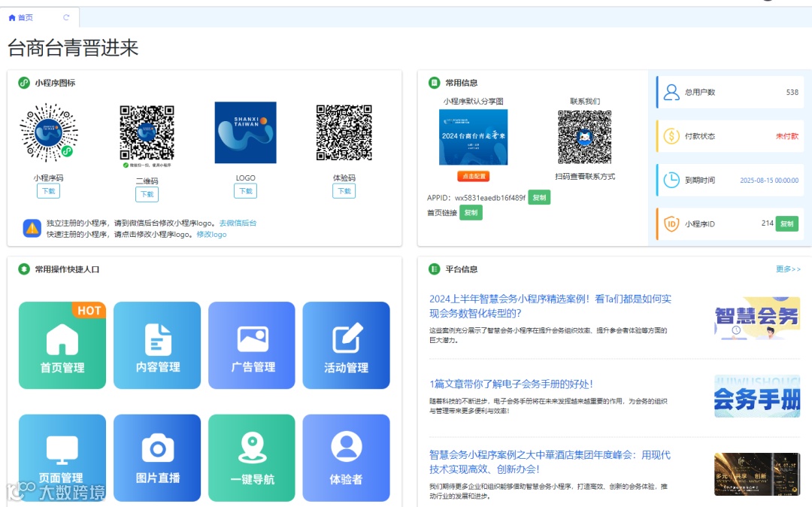Open the 去微信后台 link
This screenshot has width=812, height=507.
point(238,223)
